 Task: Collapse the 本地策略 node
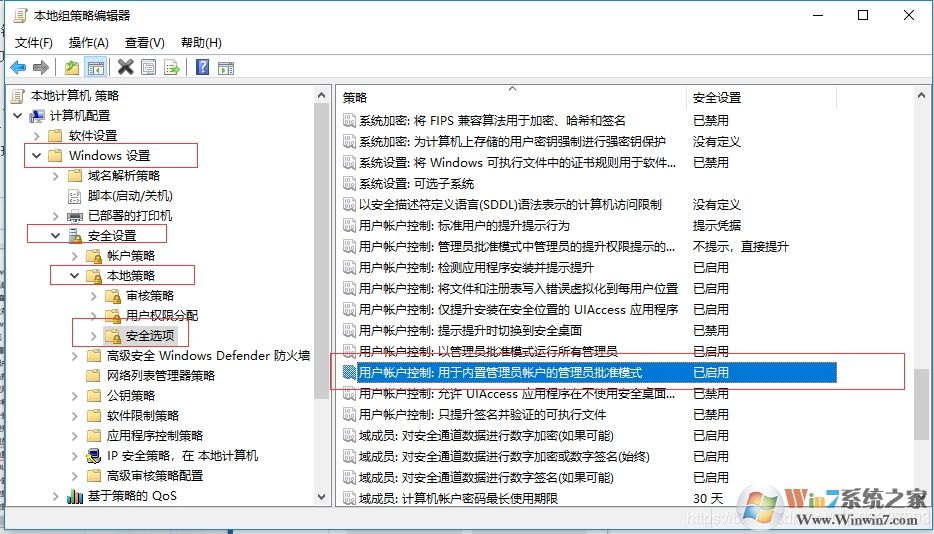[x=75, y=275]
